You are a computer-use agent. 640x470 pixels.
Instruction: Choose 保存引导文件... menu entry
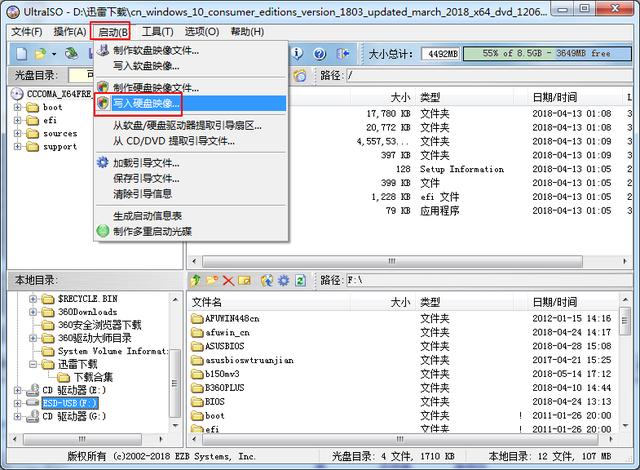[x=191, y=178]
